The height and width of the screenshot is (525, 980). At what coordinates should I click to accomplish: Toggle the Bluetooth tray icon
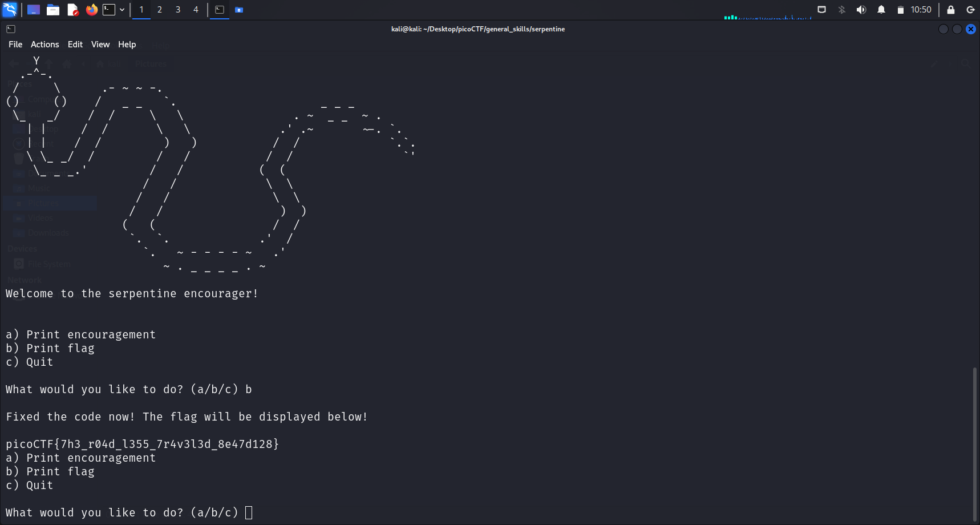[842, 10]
